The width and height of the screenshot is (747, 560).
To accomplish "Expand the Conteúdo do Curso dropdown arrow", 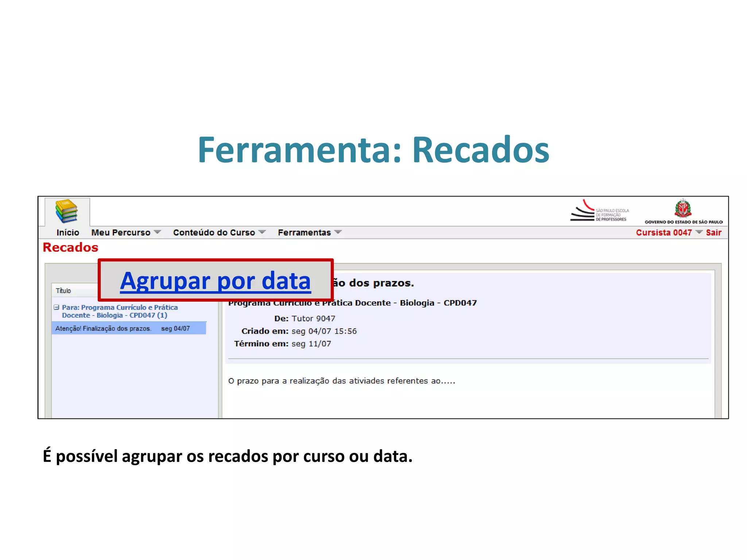I will [x=262, y=232].
